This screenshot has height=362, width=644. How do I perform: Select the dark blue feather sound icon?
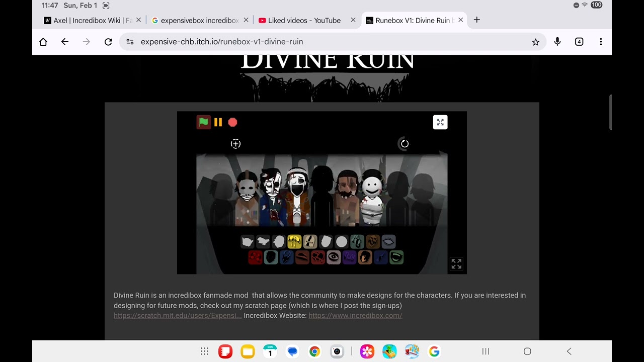[x=380, y=257]
